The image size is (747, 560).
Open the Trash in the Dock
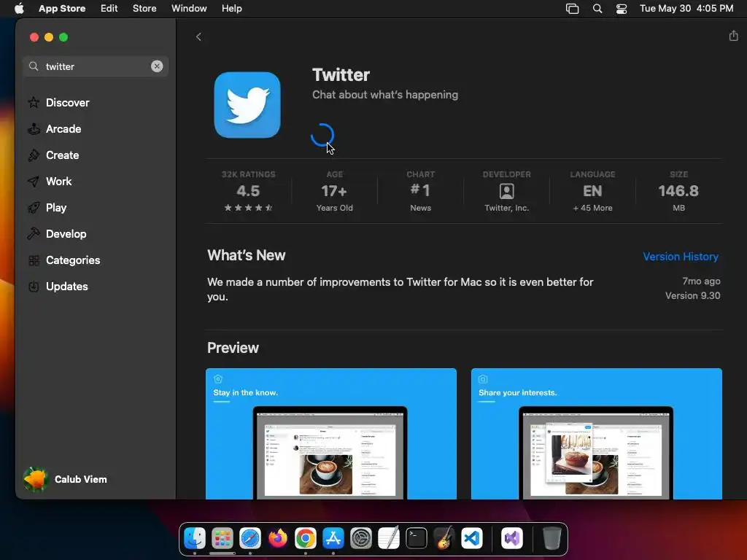pyautogui.click(x=551, y=539)
